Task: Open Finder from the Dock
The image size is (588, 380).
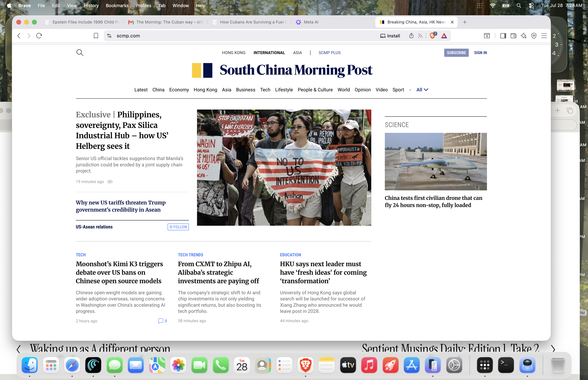Action: pyautogui.click(x=29, y=365)
